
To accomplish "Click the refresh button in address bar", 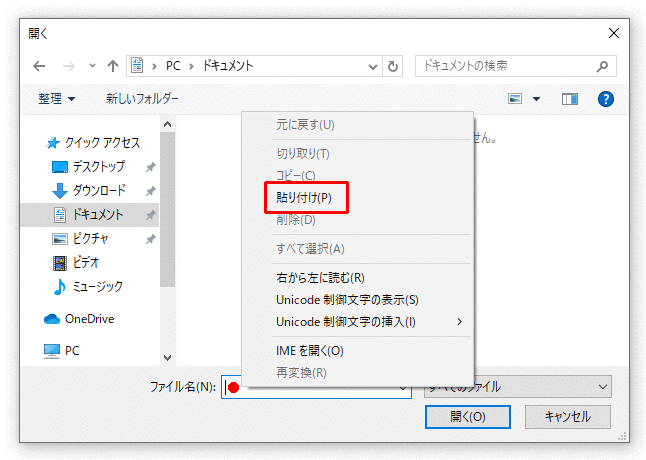I will click(x=393, y=66).
